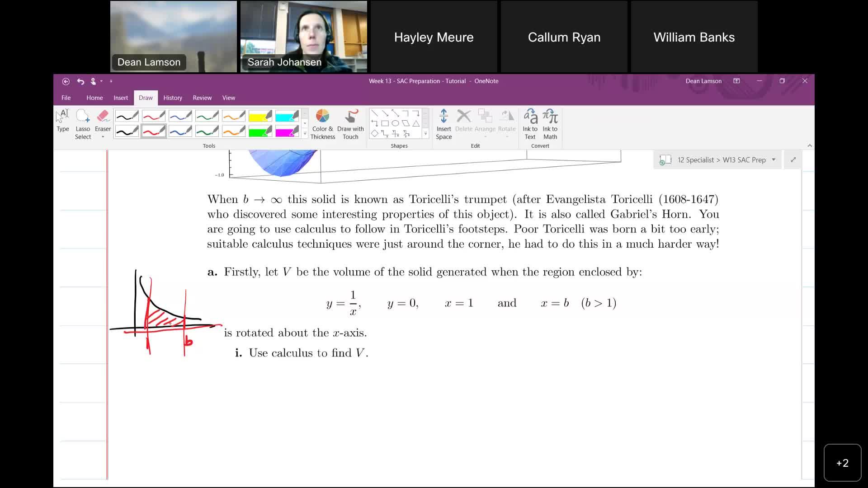The height and width of the screenshot is (488, 868).
Task: Click Insert Space in the Edit group
Action: [444, 124]
